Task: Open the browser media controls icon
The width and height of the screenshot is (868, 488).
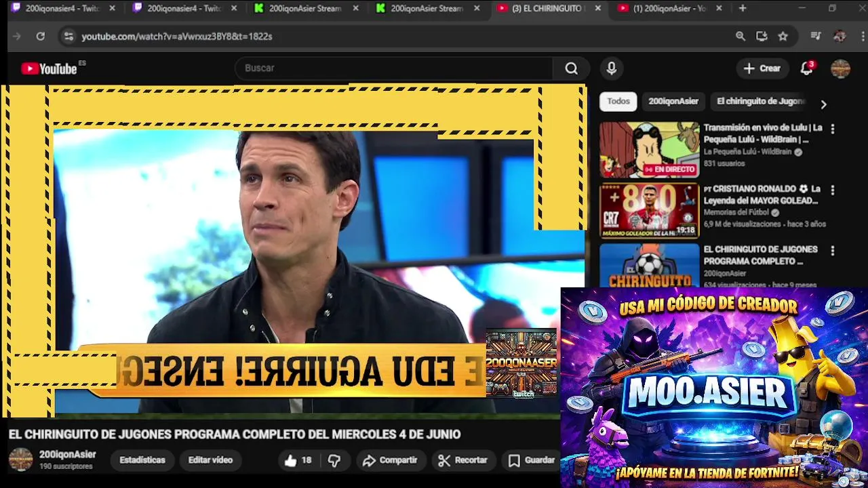Action: pyautogui.click(x=816, y=37)
